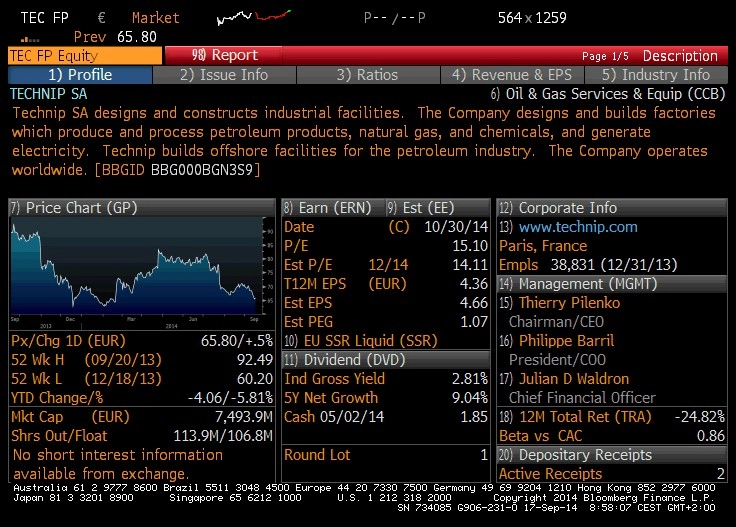The height and width of the screenshot is (527, 736).
Task: Click the Round Lot value row
Action: point(385,455)
